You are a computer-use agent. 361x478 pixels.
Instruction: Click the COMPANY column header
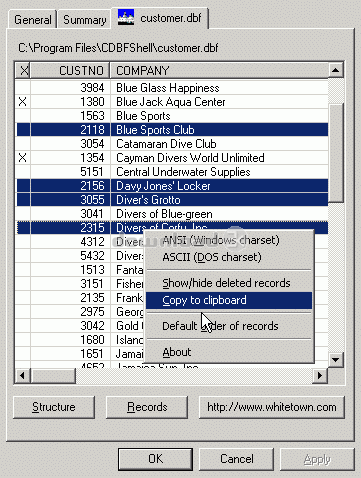(x=219, y=70)
